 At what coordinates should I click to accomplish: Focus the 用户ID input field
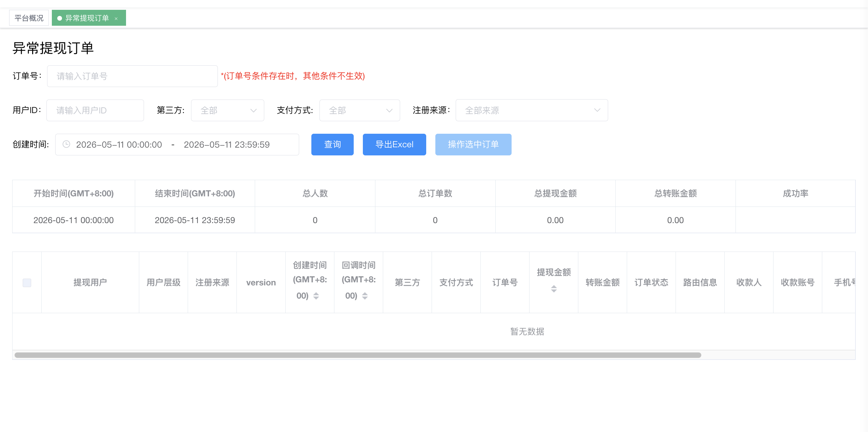[95, 110]
